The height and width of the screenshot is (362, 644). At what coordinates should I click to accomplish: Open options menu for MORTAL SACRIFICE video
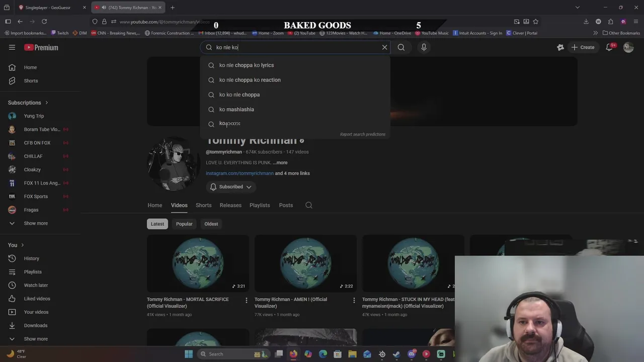246,300
